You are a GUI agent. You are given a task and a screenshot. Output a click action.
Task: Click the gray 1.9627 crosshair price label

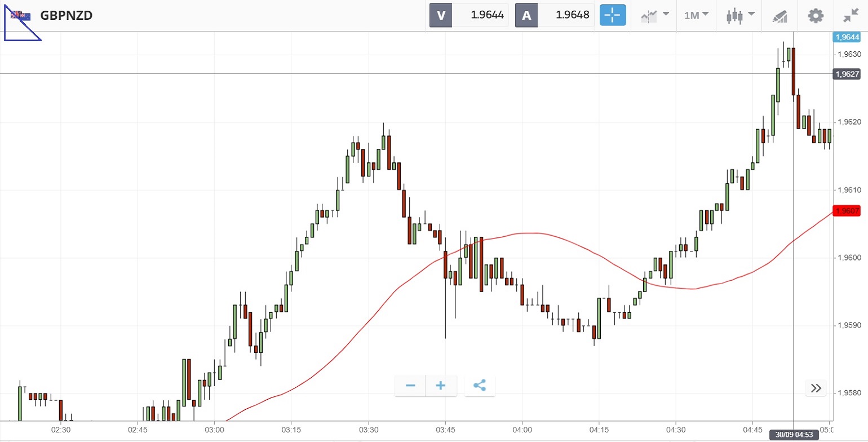pos(847,74)
